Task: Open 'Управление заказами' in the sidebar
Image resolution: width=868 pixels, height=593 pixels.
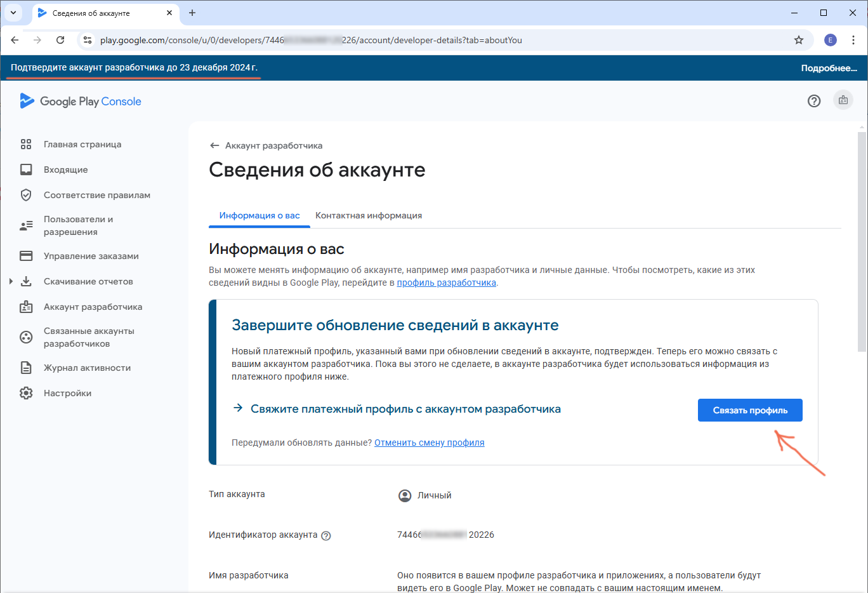Action: click(x=91, y=256)
